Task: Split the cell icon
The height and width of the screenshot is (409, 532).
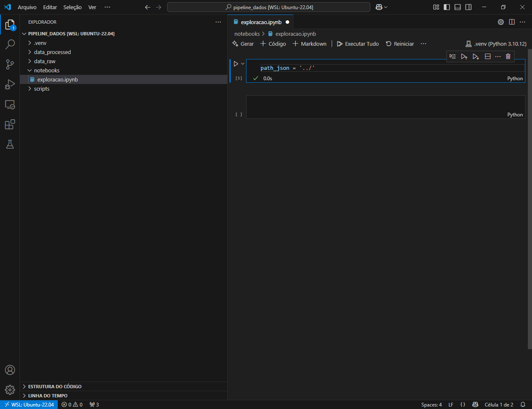Action: point(488,57)
